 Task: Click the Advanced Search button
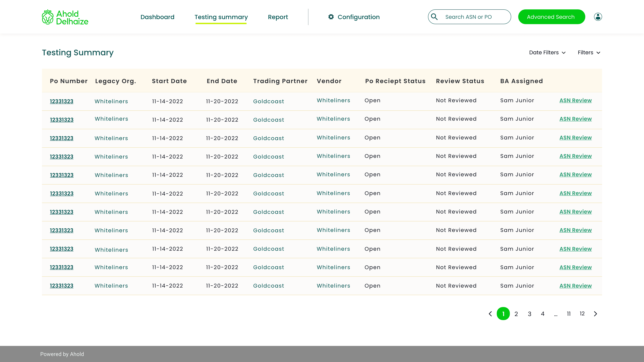coord(551,17)
